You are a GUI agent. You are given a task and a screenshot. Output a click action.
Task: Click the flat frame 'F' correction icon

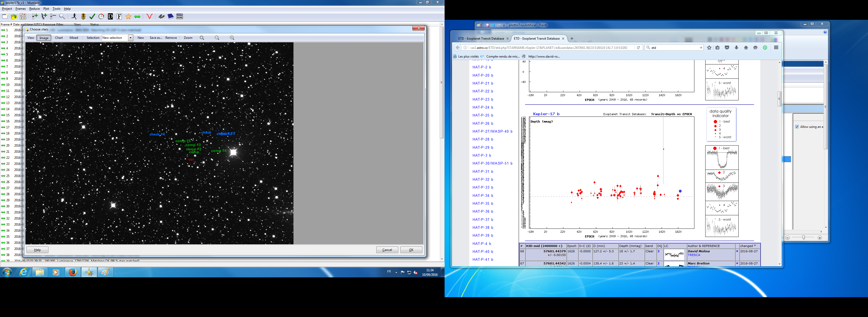coord(119,16)
